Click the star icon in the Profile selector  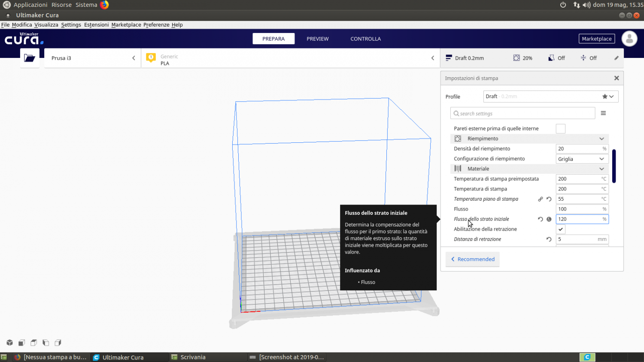pos(605,97)
